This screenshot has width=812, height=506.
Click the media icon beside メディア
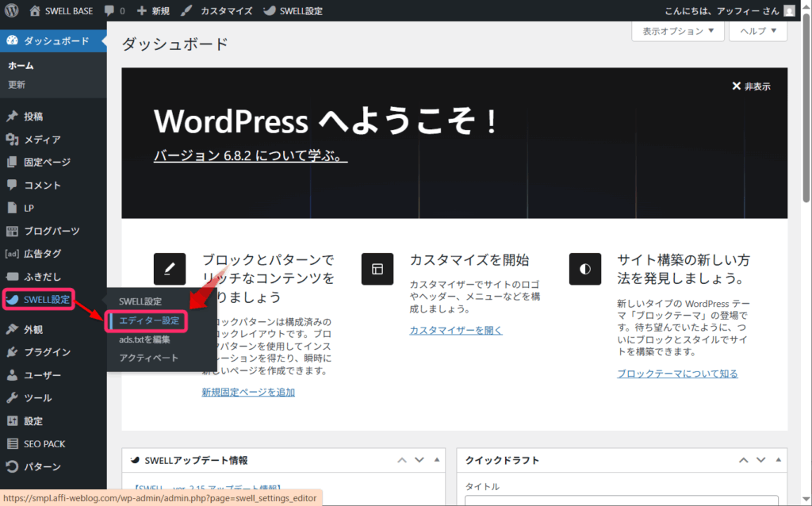[12, 140]
